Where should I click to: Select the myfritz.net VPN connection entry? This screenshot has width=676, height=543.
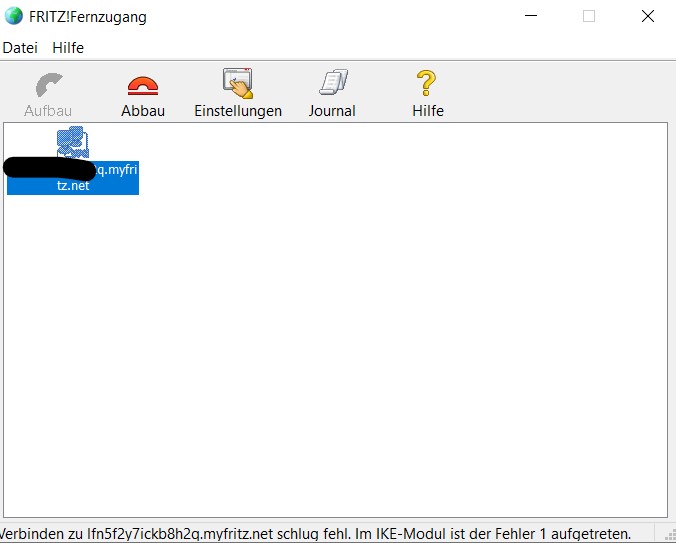click(72, 160)
